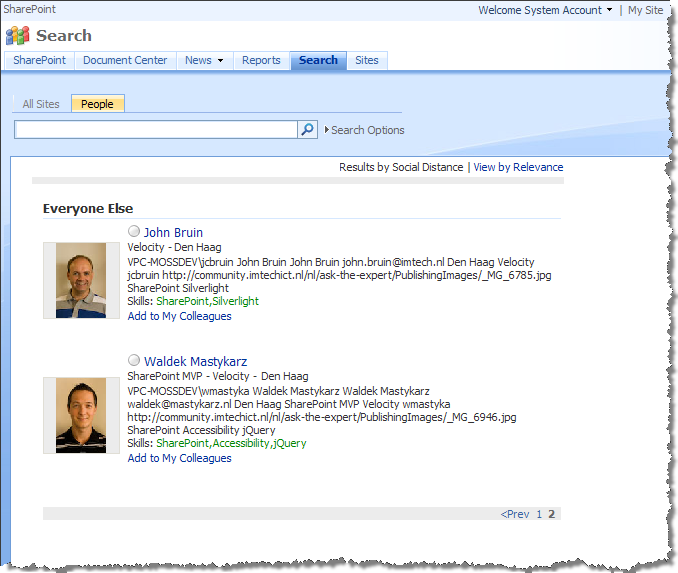Select the People search tab
Screen dimensions: 678x573
pos(98,104)
